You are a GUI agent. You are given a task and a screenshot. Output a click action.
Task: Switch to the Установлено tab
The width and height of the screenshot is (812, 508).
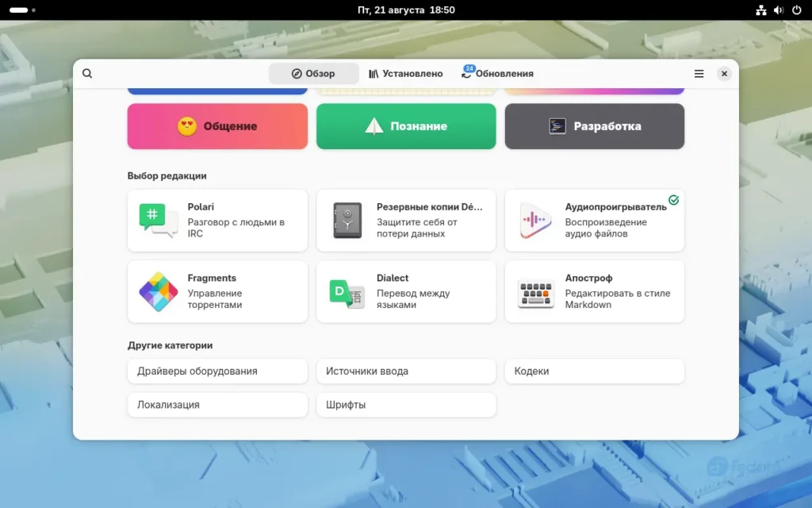[x=405, y=74]
